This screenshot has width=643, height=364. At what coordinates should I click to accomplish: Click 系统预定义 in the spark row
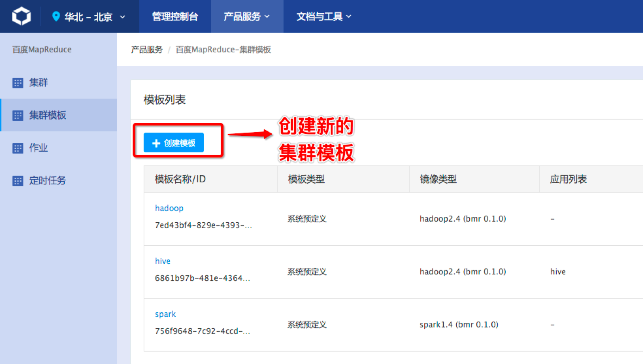(x=307, y=325)
